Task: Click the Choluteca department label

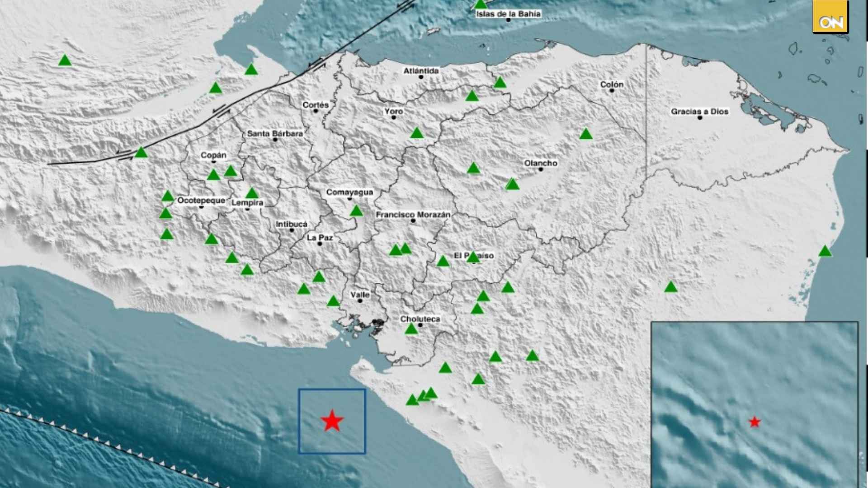Action: pos(420,319)
